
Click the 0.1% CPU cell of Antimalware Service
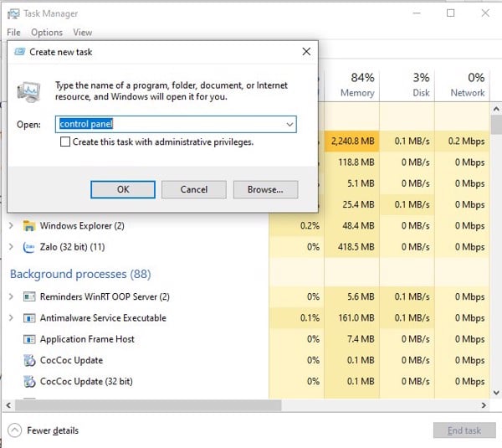click(x=296, y=318)
